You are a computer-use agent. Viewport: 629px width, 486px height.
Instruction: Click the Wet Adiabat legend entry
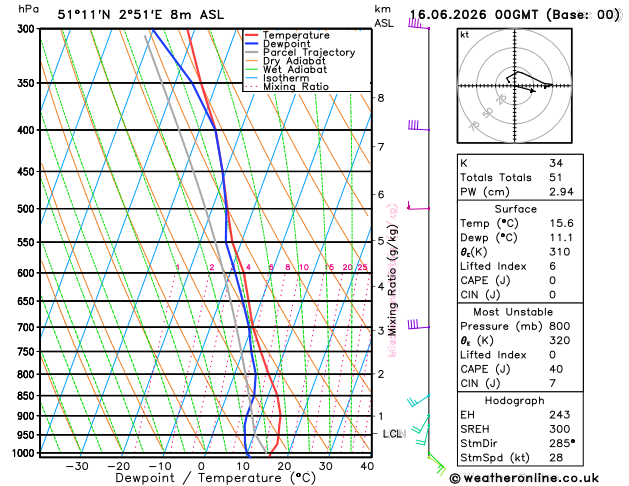[286, 69]
